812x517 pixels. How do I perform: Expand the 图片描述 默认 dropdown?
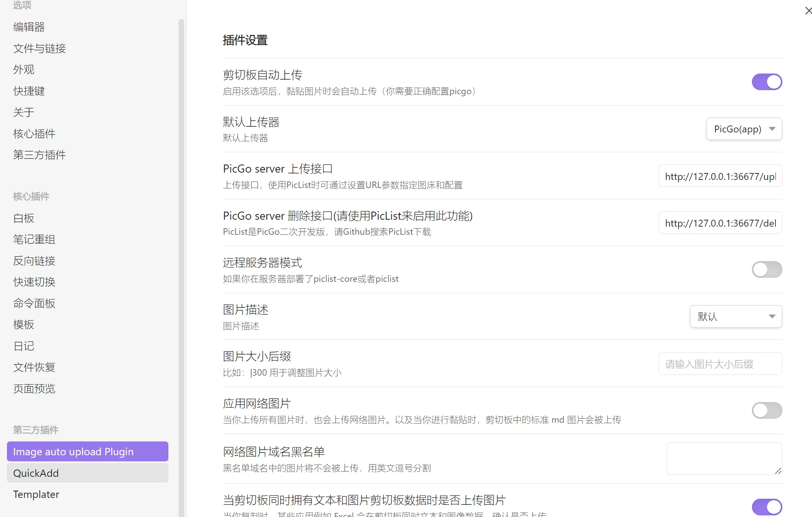tap(736, 317)
